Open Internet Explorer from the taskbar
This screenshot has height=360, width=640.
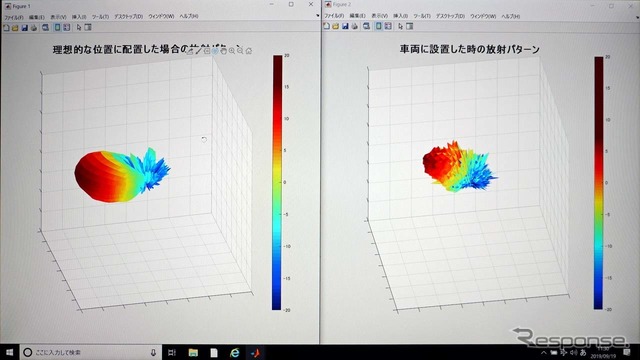[235, 352]
